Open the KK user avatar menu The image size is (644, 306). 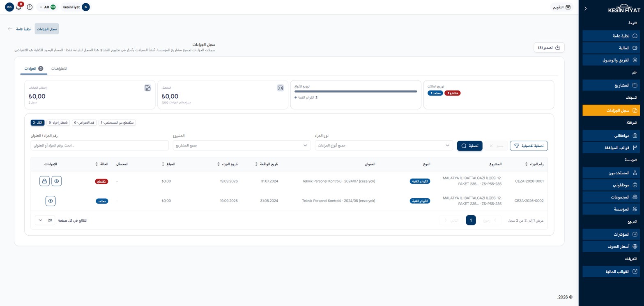click(9, 7)
